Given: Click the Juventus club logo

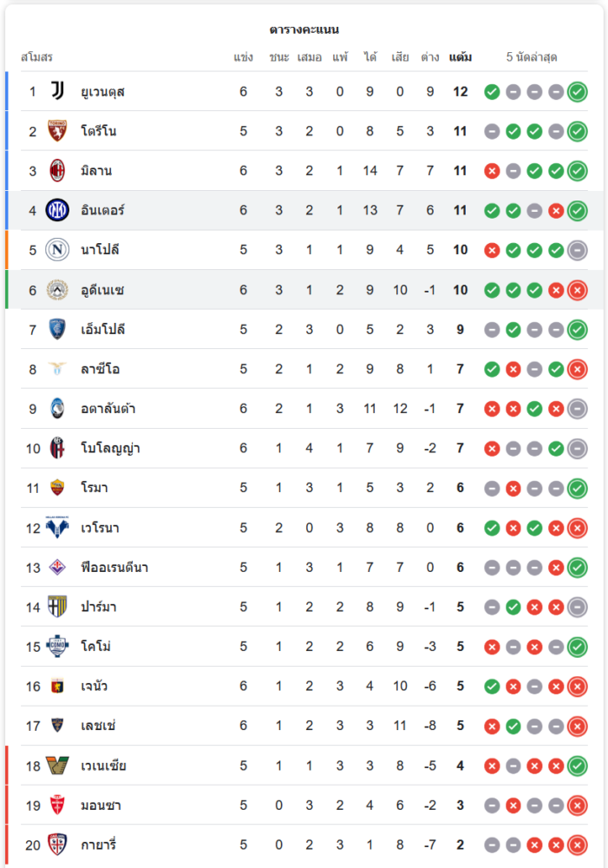Looking at the screenshot, I should (x=57, y=91).
